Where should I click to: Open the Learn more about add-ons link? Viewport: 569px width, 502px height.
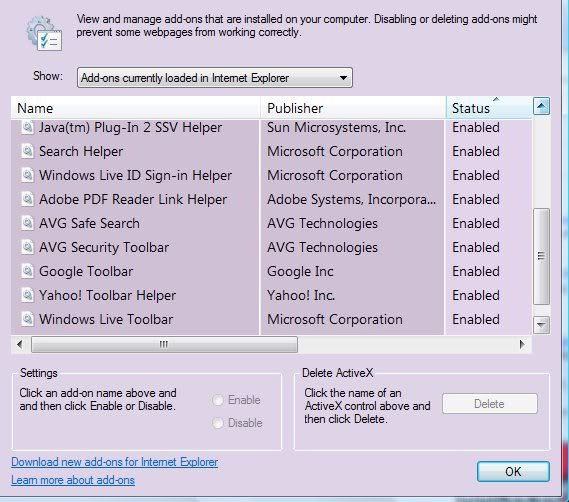tap(73, 480)
